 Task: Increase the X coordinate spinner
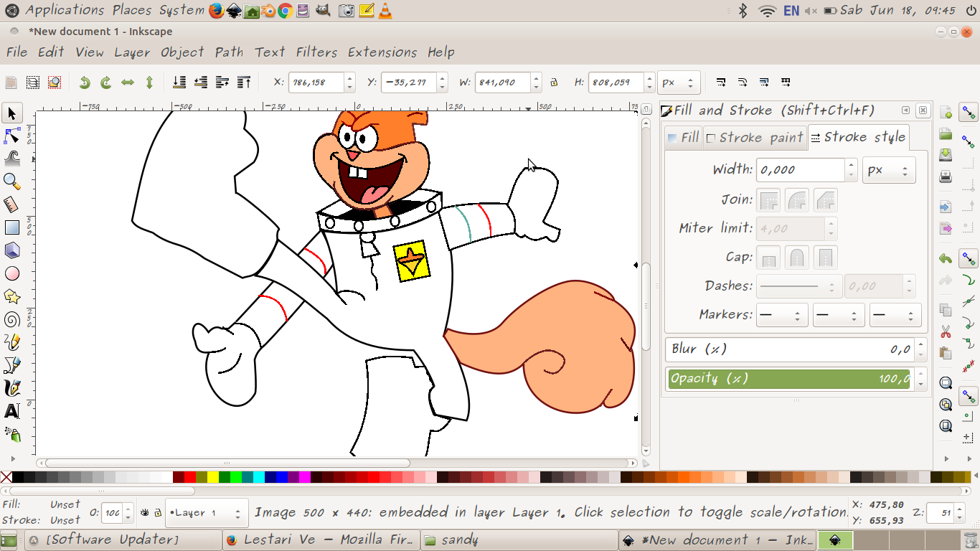click(x=350, y=77)
